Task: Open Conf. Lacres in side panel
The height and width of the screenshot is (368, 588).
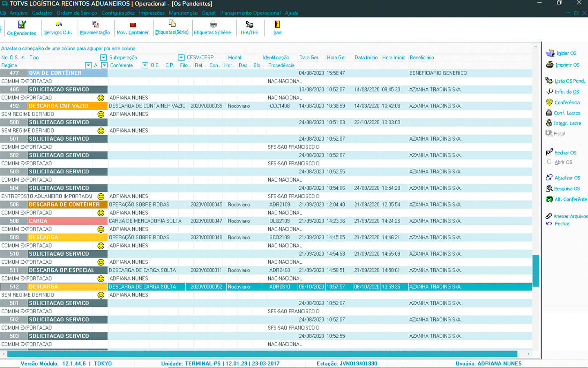Action: [567, 113]
